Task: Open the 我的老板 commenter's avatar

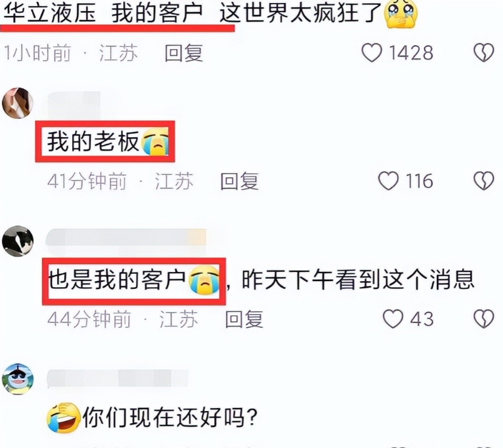Action: [18, 103]
